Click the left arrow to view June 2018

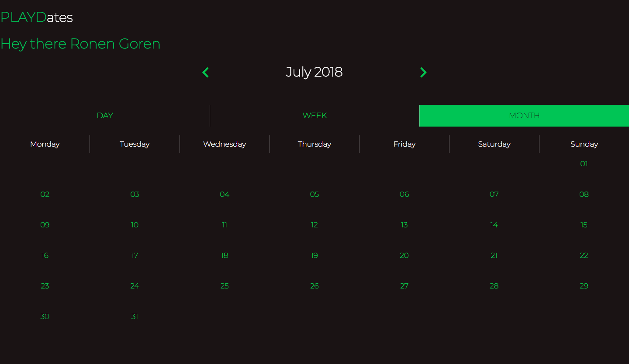click(x=205, y=72)
